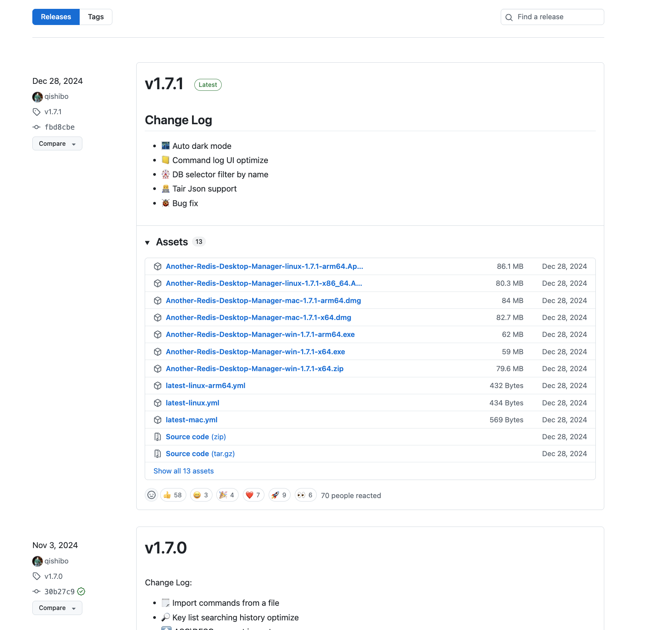
Task: Click the commit icon beside fbd8cbe
Action: [37, 127]
